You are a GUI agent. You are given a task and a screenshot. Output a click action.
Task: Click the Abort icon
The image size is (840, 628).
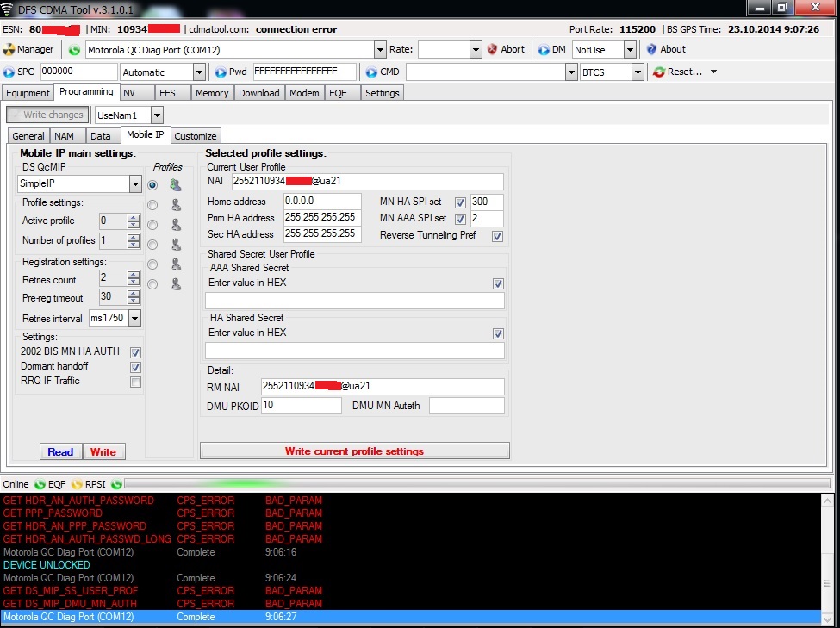click(x=492, y=49)
